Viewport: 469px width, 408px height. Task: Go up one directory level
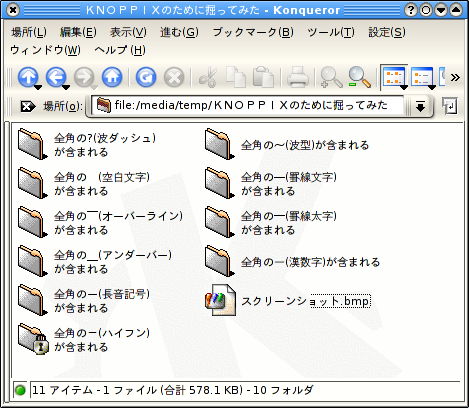coord(28,77)
